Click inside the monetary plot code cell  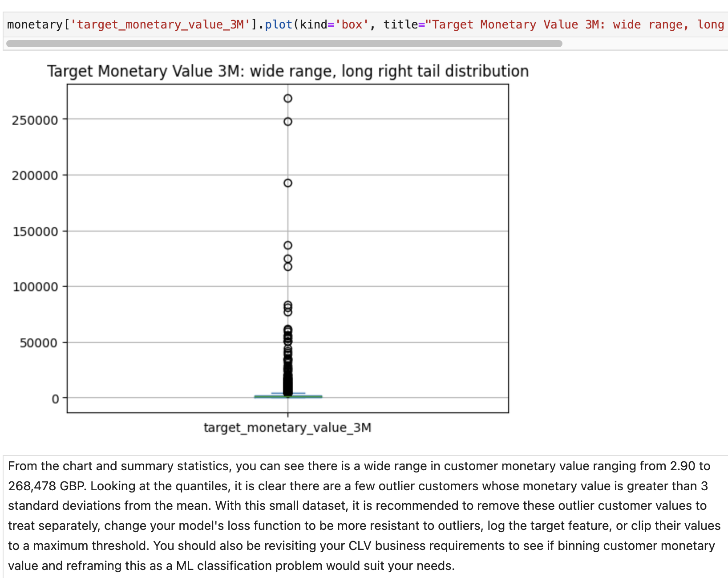point(366,24)
